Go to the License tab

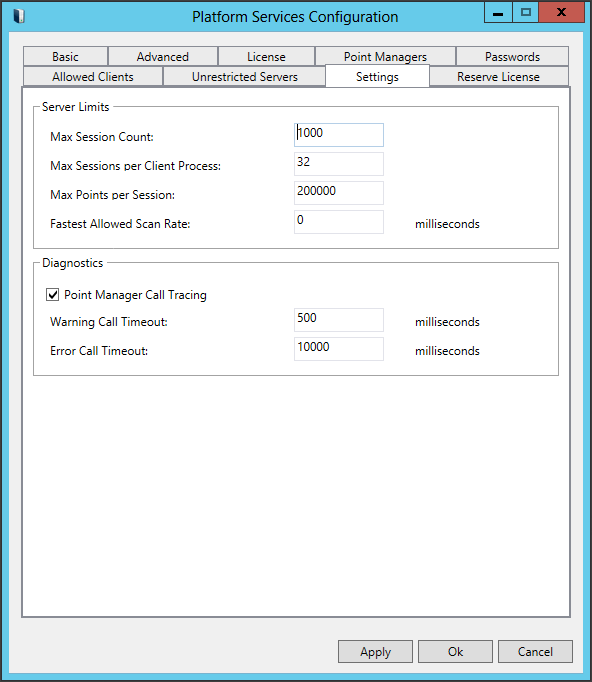pos(266,57)
